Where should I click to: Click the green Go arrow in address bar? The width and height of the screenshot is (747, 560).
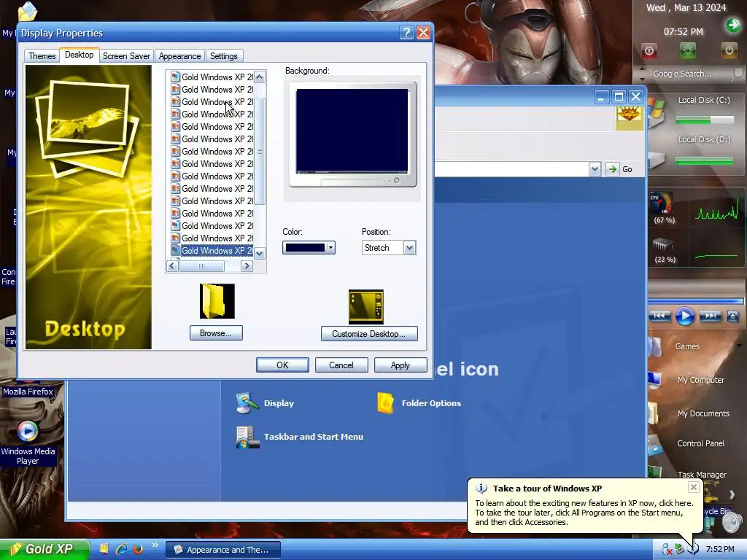tap(612, 169)
